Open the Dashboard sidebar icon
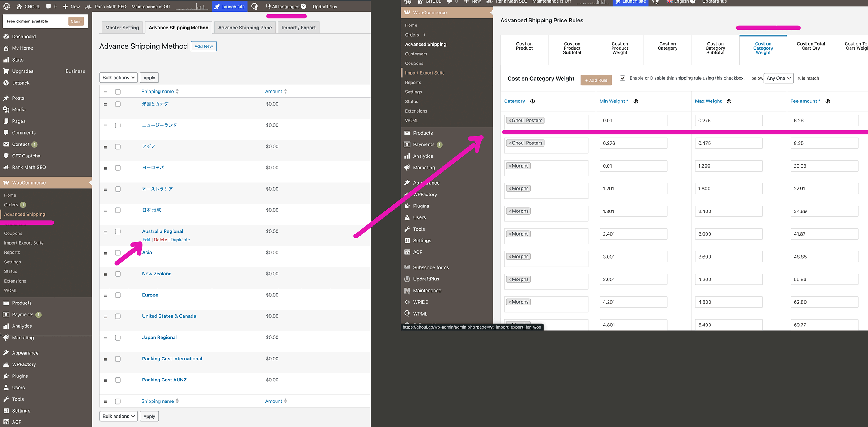Screen dimensions: 868x427 [6, 37]
